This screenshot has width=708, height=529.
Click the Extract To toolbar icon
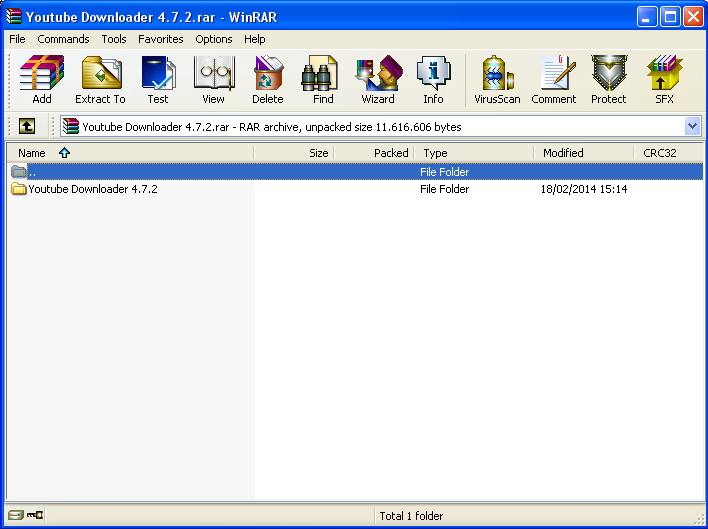(x=100, y=80)
